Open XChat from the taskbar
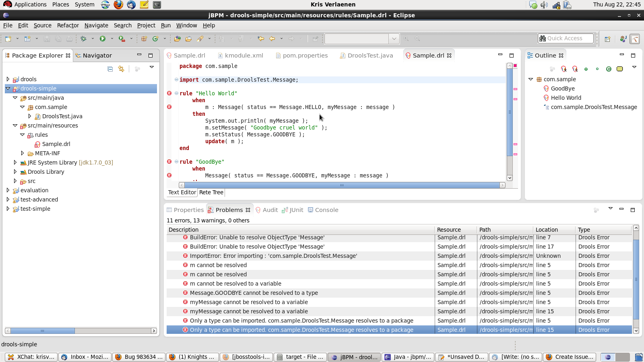This screenshot has height=362, width=644. [31, 357]
